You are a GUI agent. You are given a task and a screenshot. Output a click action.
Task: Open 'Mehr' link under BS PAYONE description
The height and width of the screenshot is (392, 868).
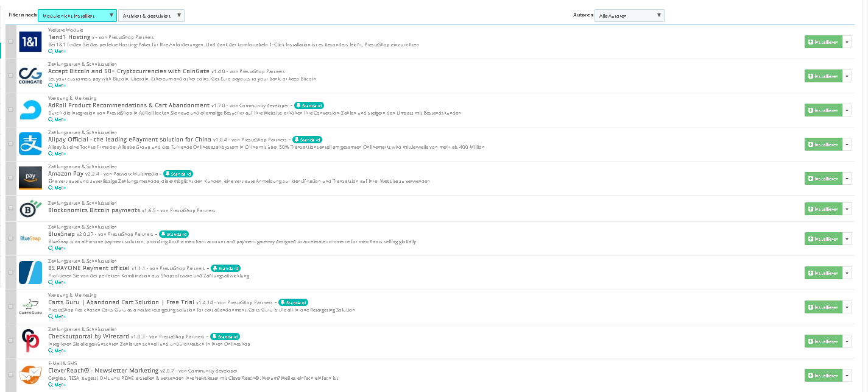[x=57, y=282]
